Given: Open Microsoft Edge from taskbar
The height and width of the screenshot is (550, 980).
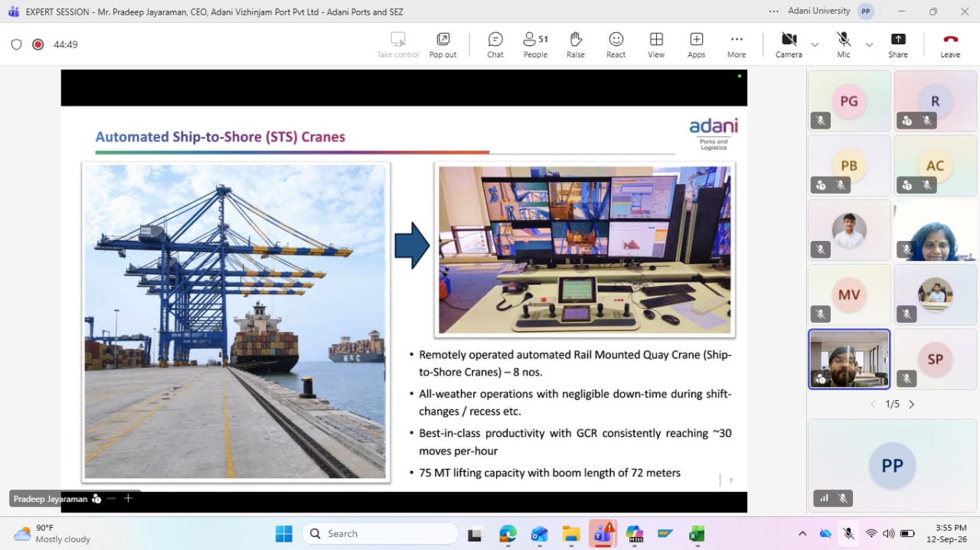Looking at the screenshot, I should coord(508,533).
